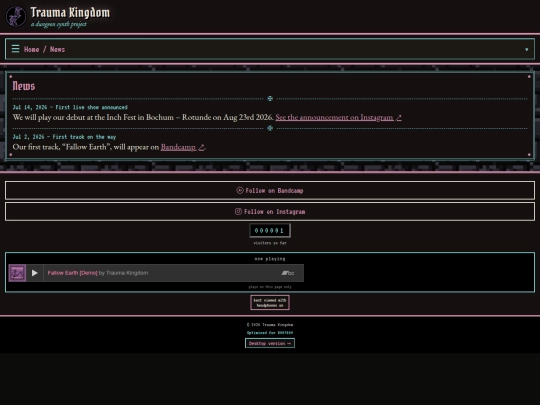This screenshot has width=540, height=405.
Task: Click the Bandcamp icon in follow button
Action: [240, 190]
